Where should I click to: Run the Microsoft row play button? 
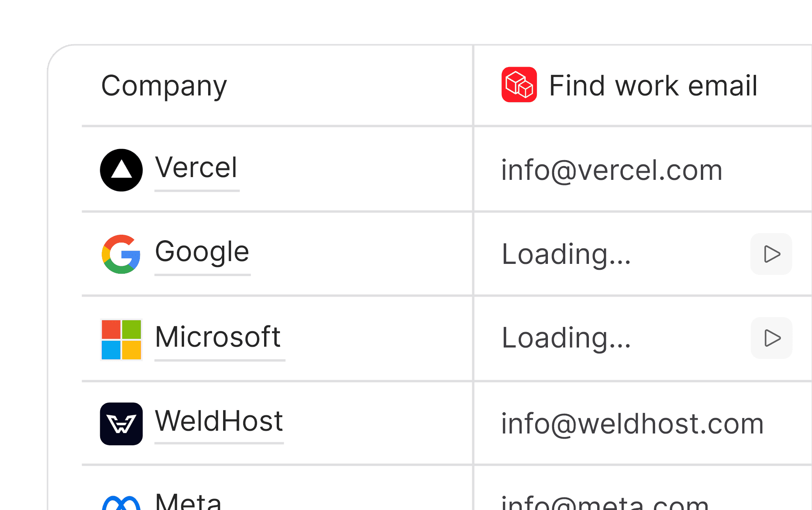pyautogui.click(x=772, y=338)
